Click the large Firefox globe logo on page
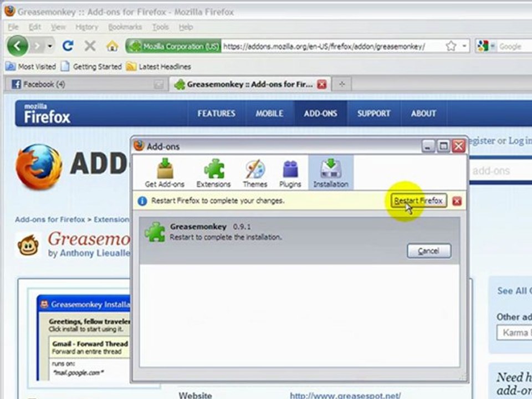532x399 pixels. pyautogui.click(x=39, y=167)
